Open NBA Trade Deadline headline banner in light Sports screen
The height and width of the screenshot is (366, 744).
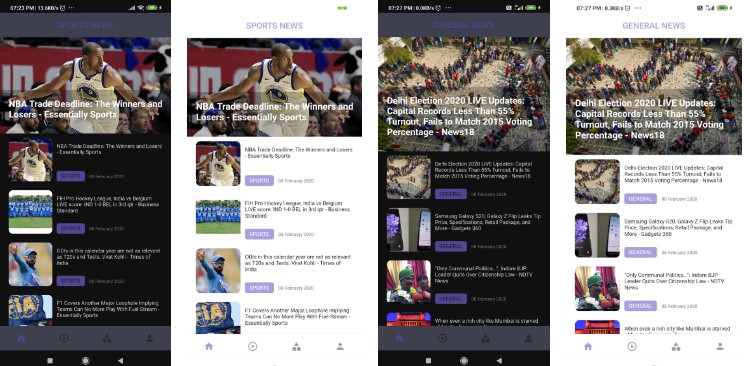274,87
